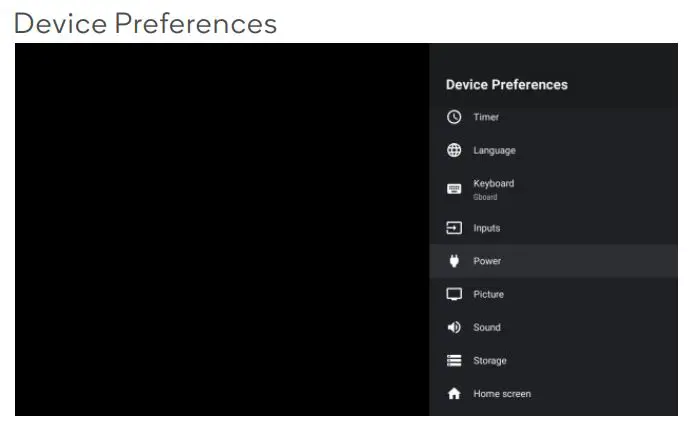Click the Power plug icon

[454, 261]
